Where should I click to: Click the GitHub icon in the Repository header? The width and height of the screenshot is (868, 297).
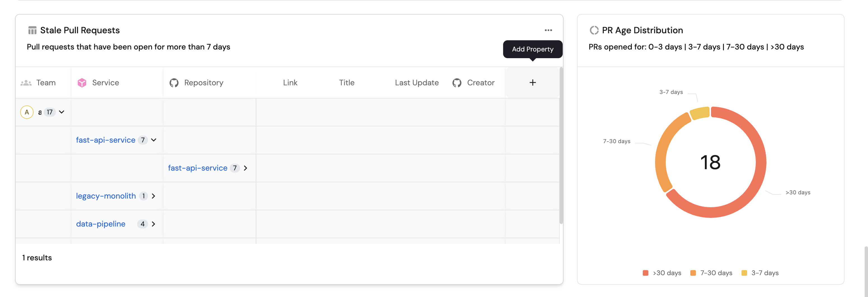click(x=174, y=82)
